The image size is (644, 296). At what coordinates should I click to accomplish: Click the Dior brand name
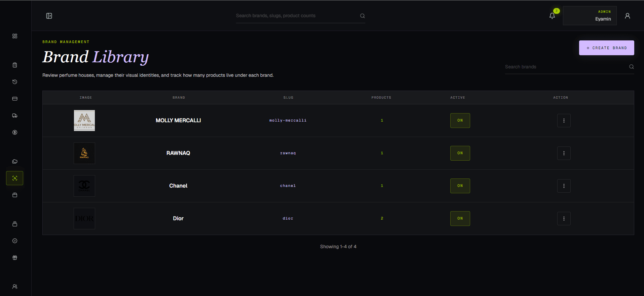(178, 219)
